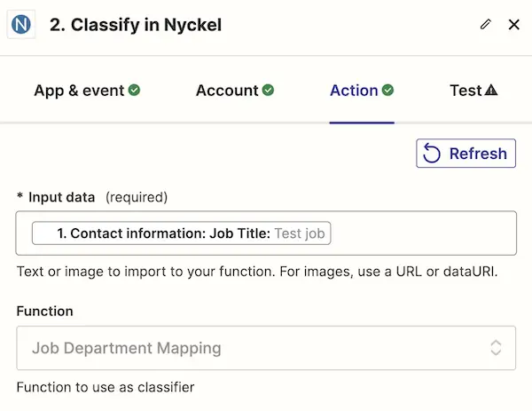This screenshot has width=532, height=411.
Task: Click the green check beside Action
Action: pos(387,91)
